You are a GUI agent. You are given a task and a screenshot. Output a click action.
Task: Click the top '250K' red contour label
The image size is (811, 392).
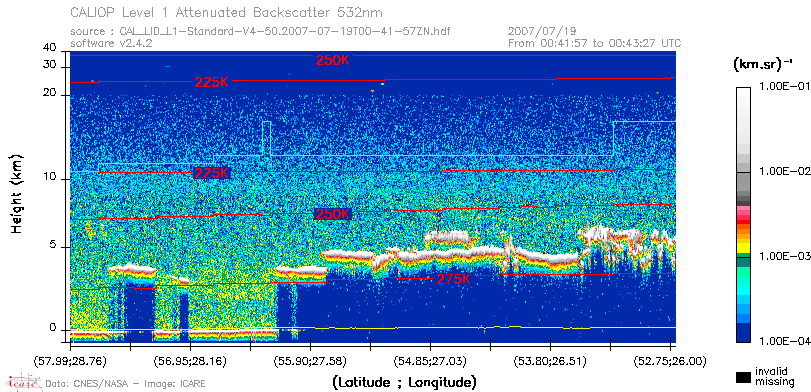[333, 61]
